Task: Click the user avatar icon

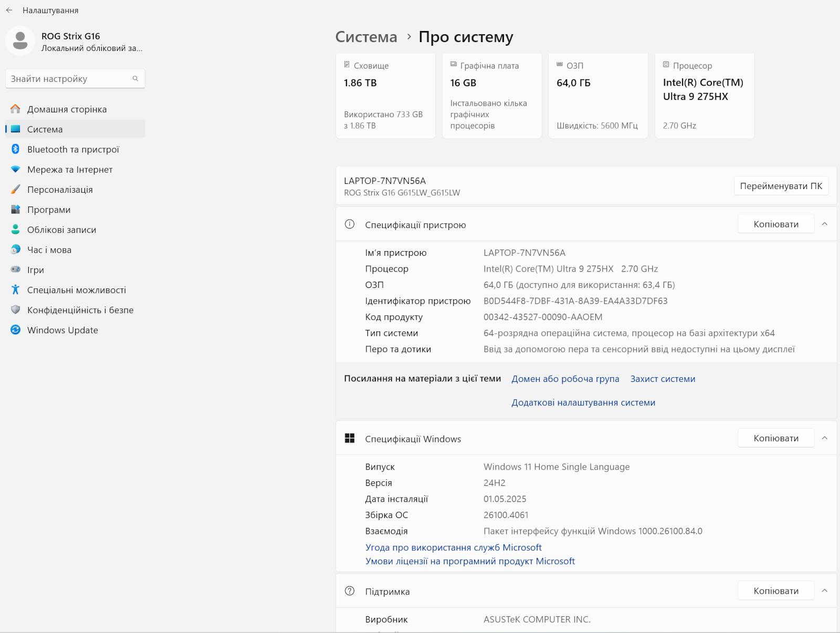Action: 20,40
